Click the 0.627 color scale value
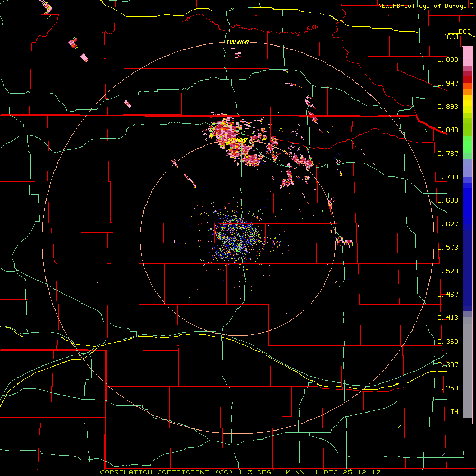 point(448,224)
